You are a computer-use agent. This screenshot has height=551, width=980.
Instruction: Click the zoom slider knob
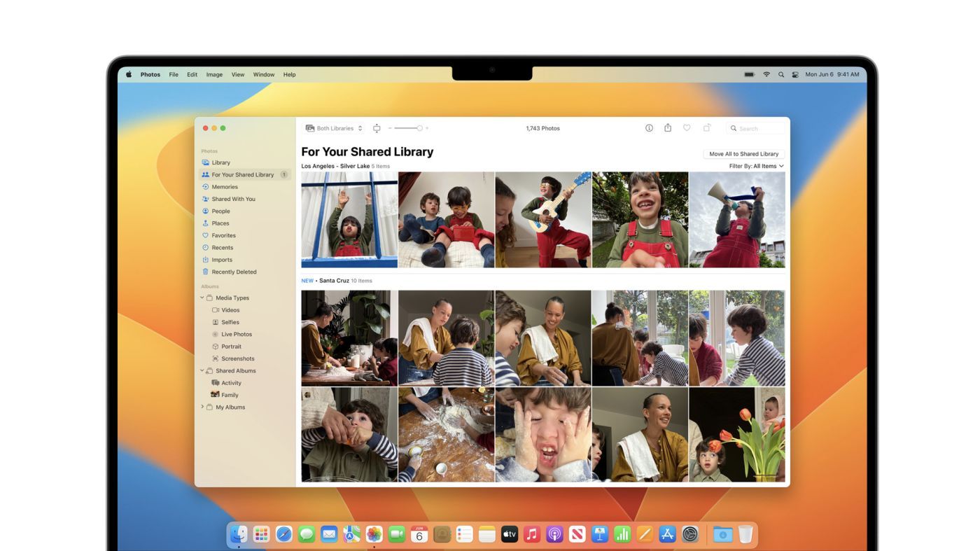(419, 128)
